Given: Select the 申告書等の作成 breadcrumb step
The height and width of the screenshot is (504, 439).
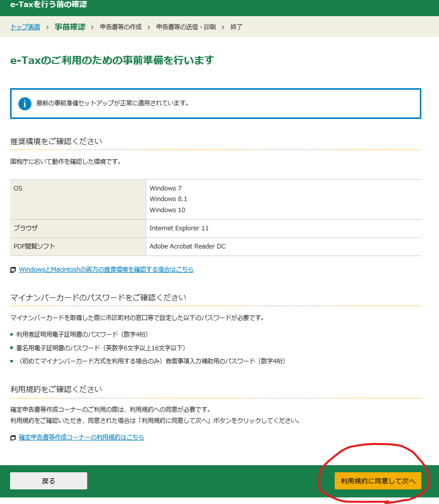Looking at the screenshot, I should pos(121,27).
